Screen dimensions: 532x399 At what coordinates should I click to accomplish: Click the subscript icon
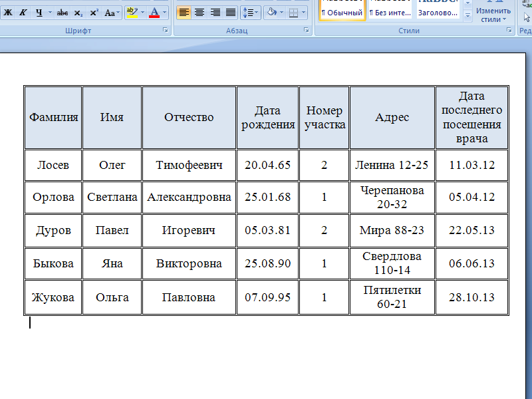[78, 13]
